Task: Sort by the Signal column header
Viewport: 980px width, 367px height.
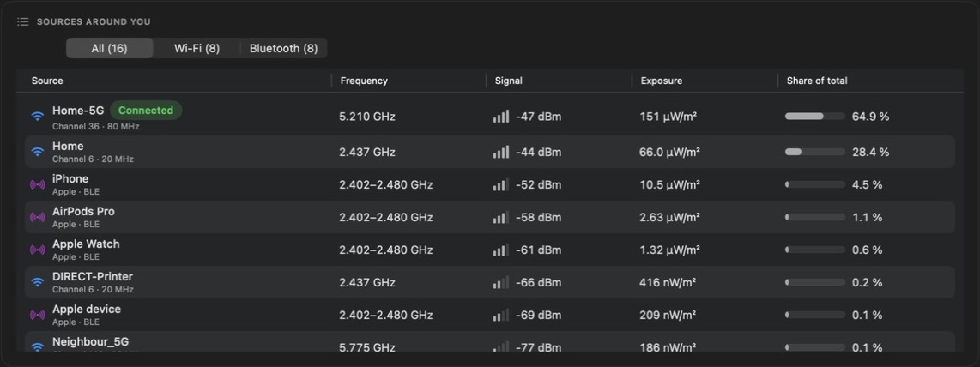Action: click(509, 81)
